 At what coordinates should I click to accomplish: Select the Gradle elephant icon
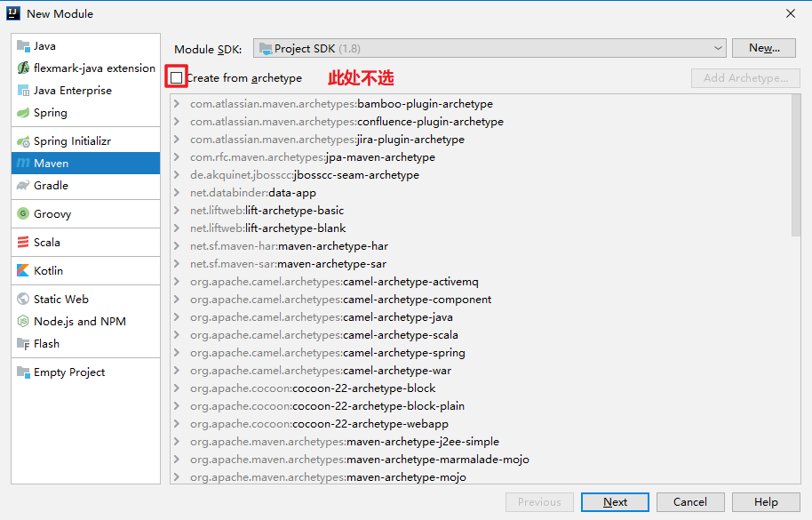click(23, 186)
